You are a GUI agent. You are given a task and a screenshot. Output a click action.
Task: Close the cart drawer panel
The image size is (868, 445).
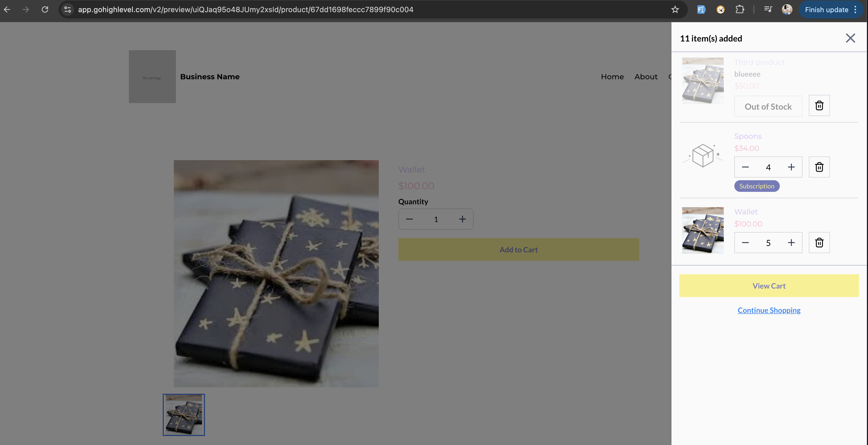[x=850, y=38]
